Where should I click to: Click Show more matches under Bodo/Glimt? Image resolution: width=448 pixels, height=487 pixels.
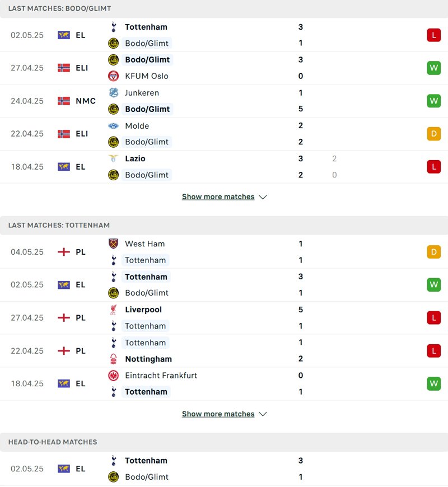pyautogui.click(x=220, y=196)
